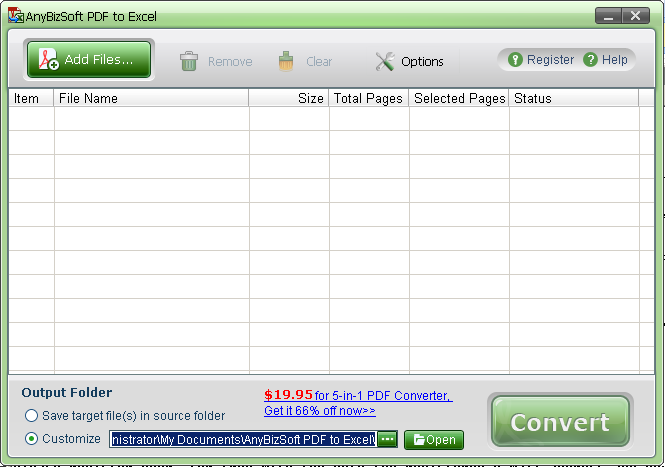The height and width of the screenshot is (467, 665).
Task: Click the green Open folder button
Action: coord(434,440)
